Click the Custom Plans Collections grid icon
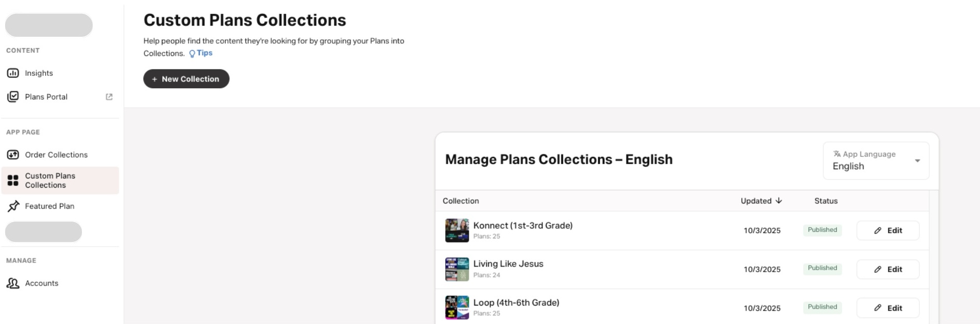 pos(13,180)
